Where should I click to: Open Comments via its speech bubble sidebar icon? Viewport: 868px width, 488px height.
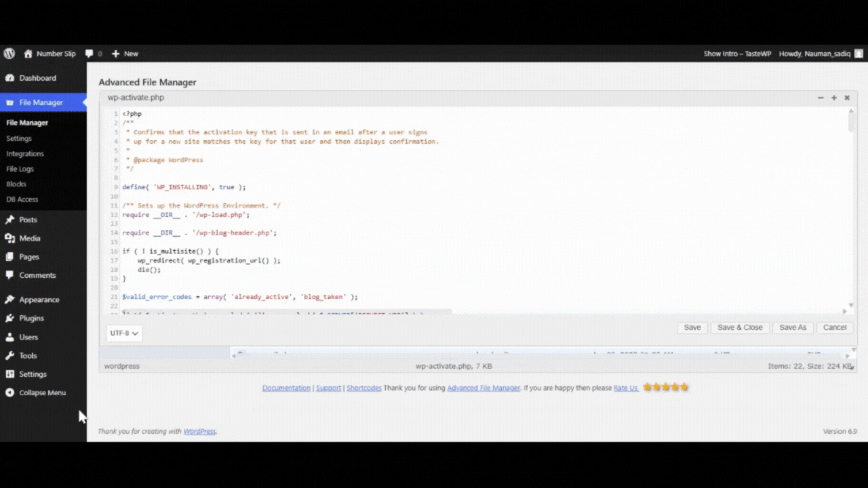coord(12,275)
